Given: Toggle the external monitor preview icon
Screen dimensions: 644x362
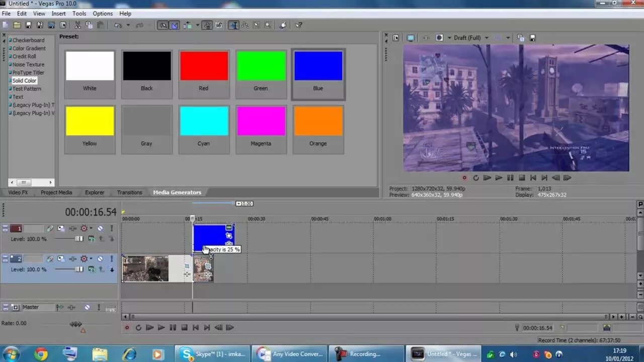Looking at the screenshot, I should [411, 38].
